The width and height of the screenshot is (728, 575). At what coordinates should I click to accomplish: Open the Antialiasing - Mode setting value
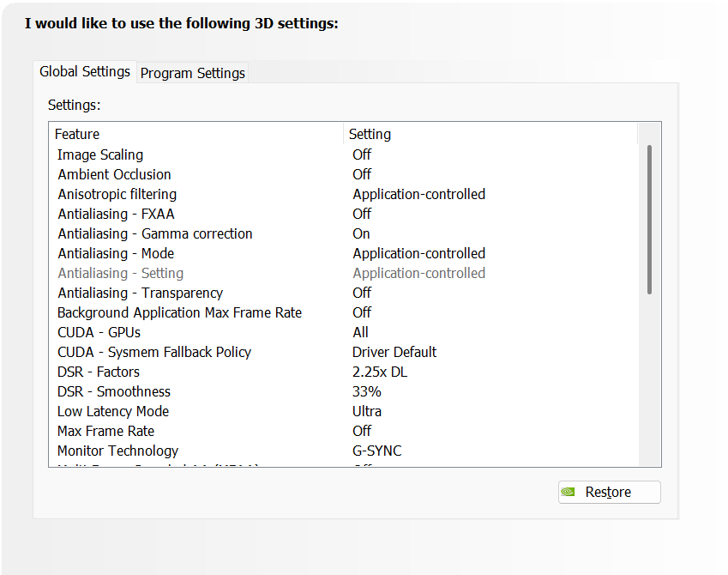418,254
